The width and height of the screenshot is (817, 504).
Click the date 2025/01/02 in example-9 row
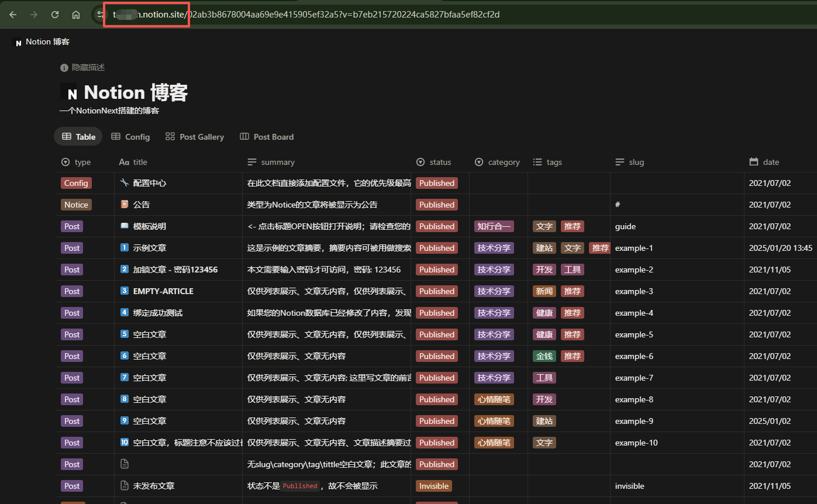coord(770,421)
